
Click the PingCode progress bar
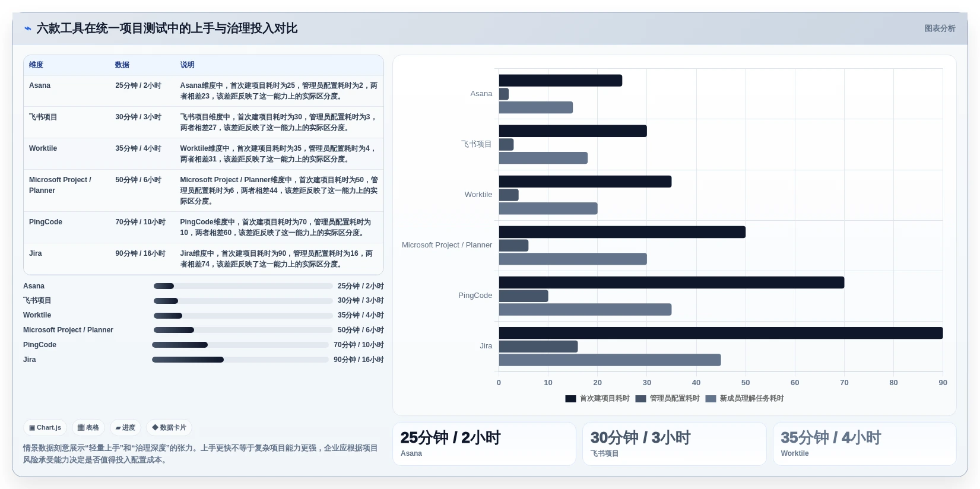(240, 345)
